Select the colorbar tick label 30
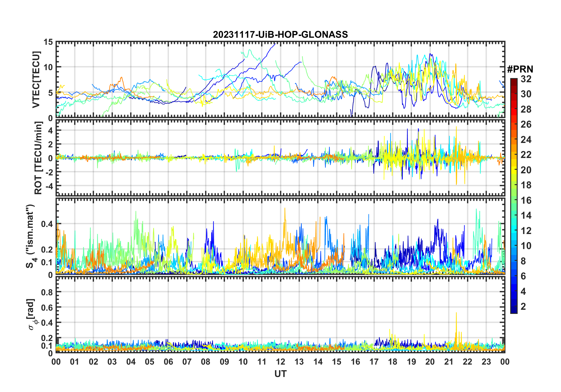 point(526,94)
